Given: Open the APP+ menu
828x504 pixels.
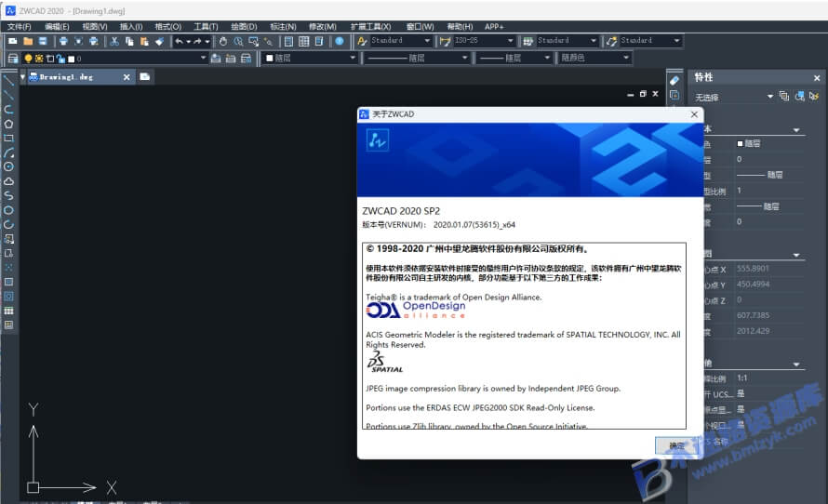Looking at the screenshot, I should [494, 26].
